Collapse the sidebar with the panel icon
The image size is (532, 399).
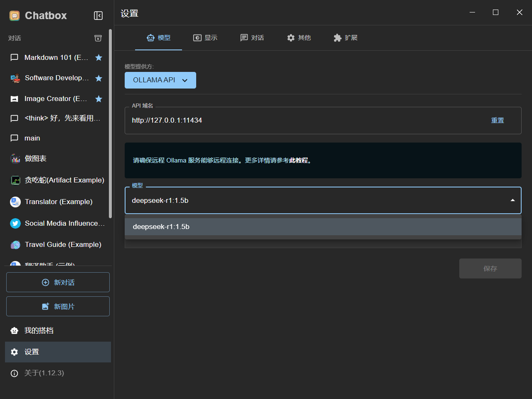98,16
